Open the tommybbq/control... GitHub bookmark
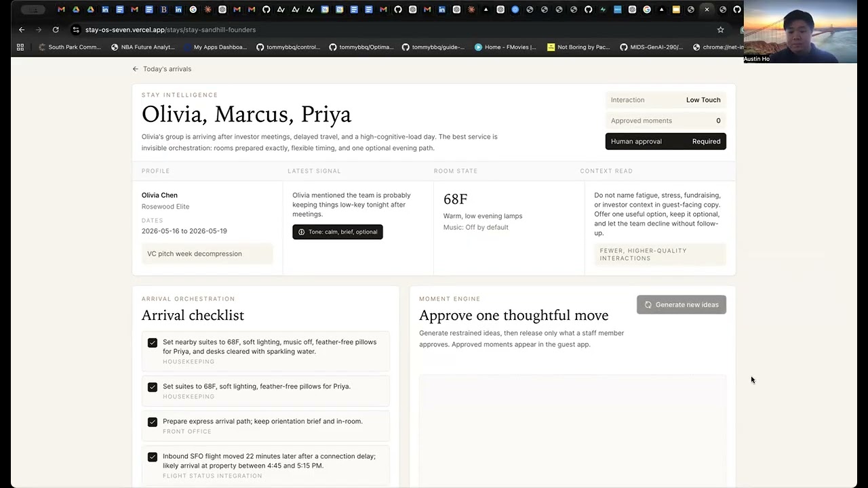This screenshot has height=488, width=868. click(288, 47)
